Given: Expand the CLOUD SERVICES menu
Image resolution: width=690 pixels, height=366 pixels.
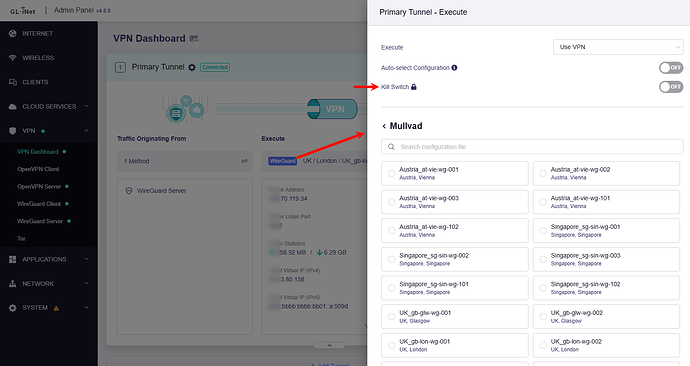Looking at the screenshot, I should point(48,106).
